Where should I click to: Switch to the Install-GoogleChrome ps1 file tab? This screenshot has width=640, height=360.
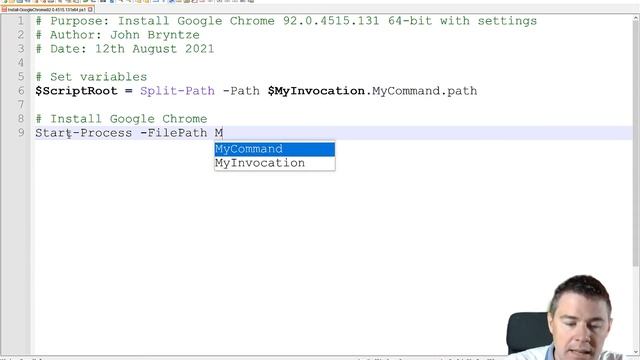[x=46, y=9]
